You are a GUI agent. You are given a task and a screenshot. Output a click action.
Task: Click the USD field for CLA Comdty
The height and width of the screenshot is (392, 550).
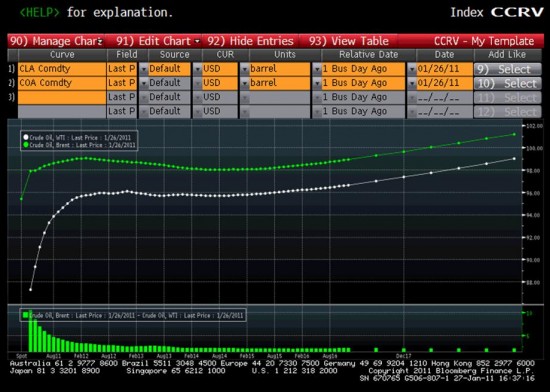tap(220, 69)
